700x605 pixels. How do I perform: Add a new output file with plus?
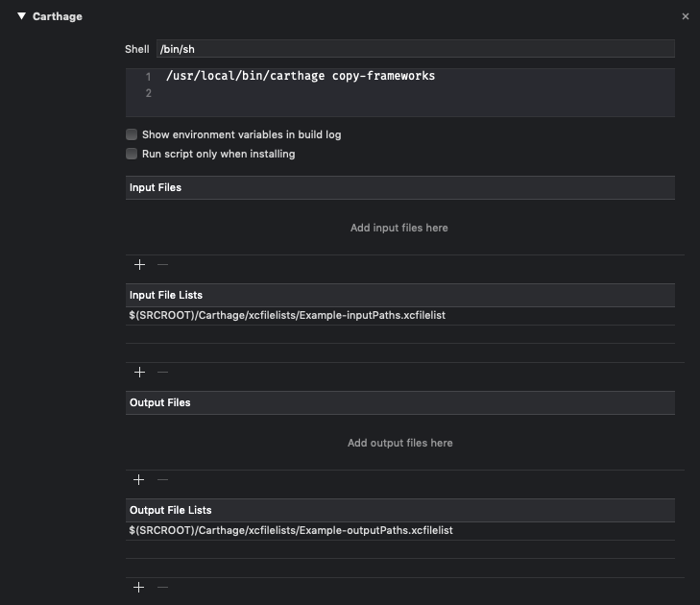pyautogui.click(x=139, y=479)
